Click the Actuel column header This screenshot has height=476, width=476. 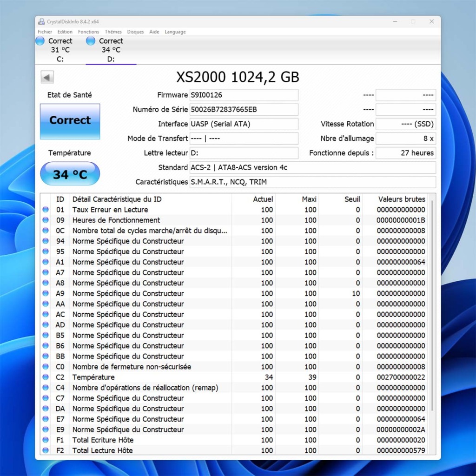[x=253, y=199]
